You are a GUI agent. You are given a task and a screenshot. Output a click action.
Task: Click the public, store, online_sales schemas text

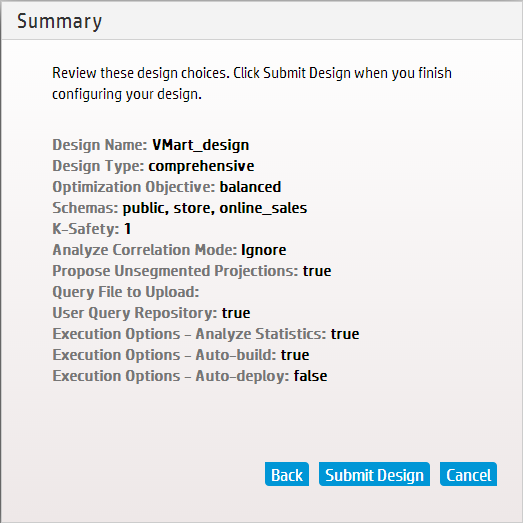(215, 208)
